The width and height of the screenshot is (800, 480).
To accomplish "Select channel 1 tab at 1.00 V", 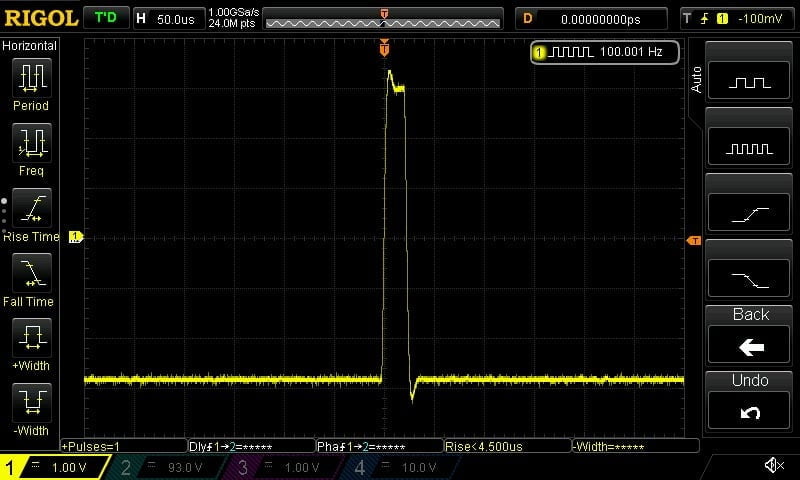I will 54,467.
